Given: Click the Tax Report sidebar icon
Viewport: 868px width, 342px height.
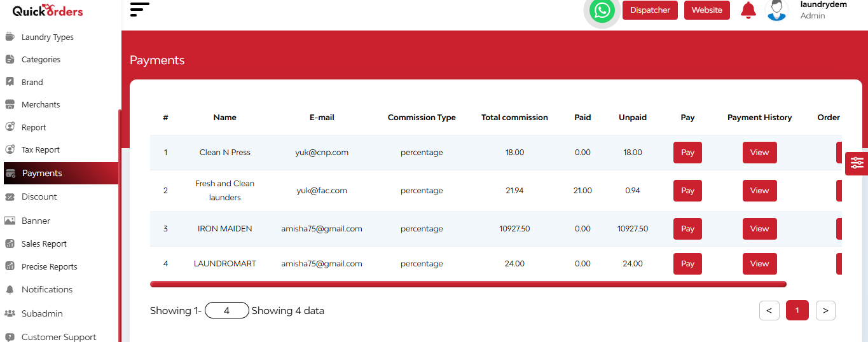Looking at the screenshot, I should [10, 150].
